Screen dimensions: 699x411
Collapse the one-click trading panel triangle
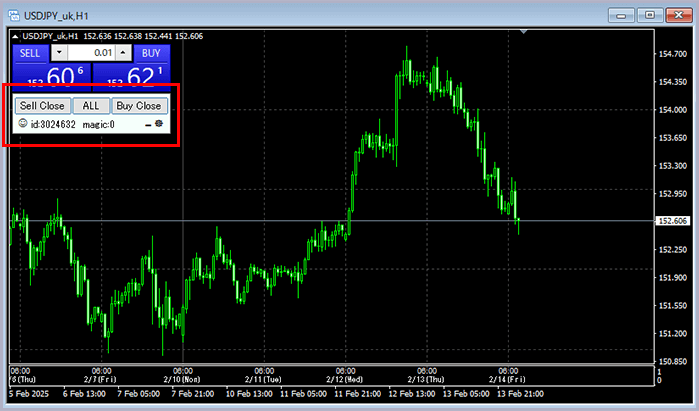[x=13, y=36]
